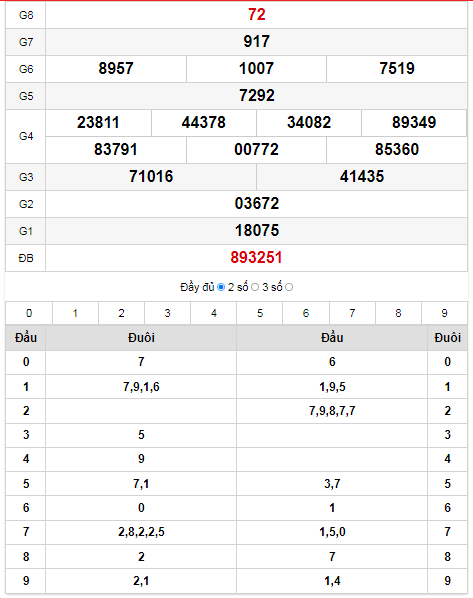Click digit filter tab 3
Image resolution: width=473 pixels, height=598 pixels.
click(167, 313)
